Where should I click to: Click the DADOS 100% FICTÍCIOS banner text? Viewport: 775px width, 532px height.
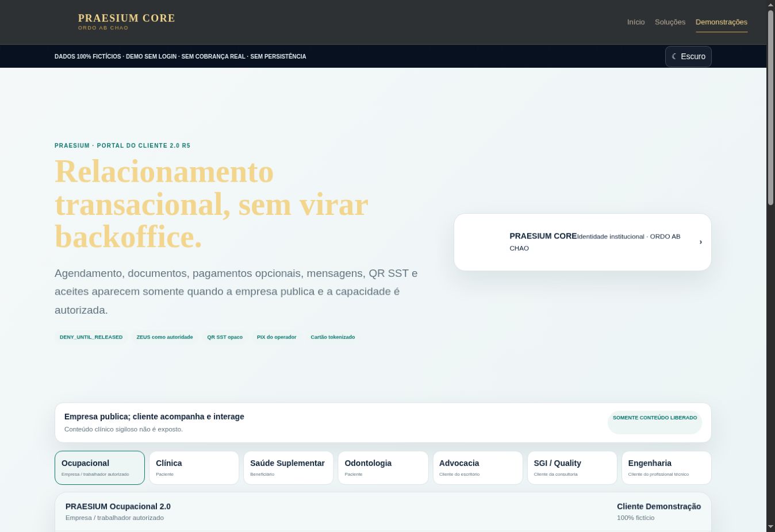point(180,56)
